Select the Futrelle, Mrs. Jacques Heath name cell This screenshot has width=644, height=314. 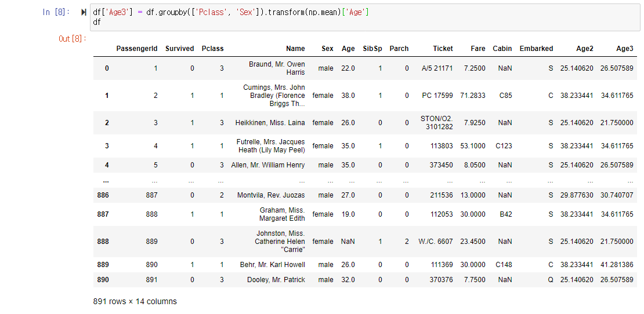tap(271, 146)
